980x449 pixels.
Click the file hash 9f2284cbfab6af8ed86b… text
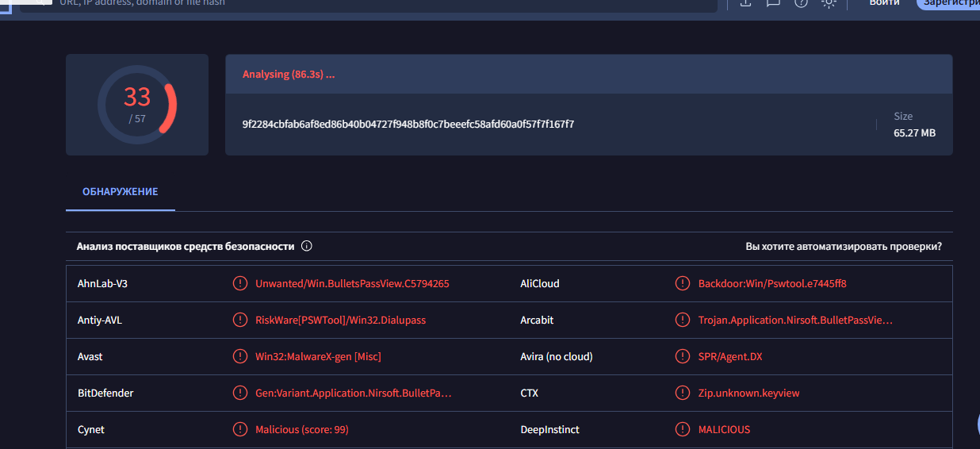(408, 124)
